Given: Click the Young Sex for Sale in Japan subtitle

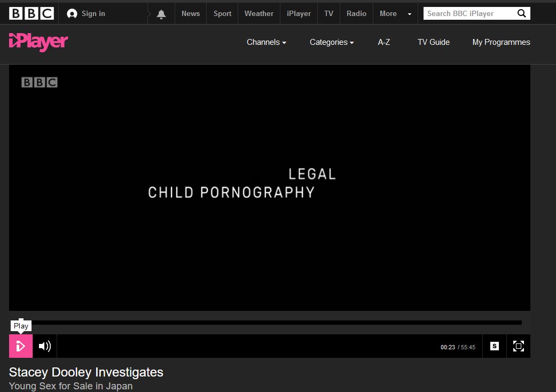Looking at the screenshot, I should click(71, 386).
